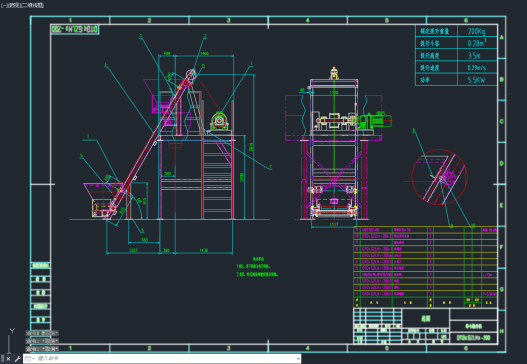This screenshot has width=527, height=364.
Task: Select the green technical requirements notes text
Action: click(257, 268)
